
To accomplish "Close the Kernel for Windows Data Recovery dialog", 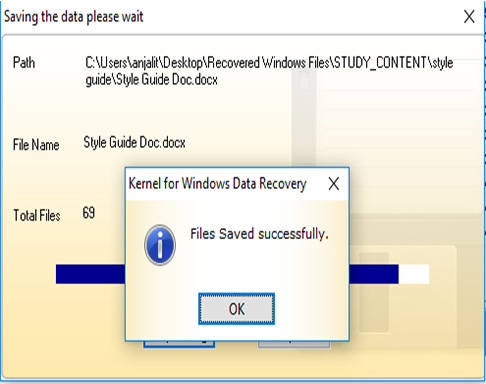I will click(334, 184).
